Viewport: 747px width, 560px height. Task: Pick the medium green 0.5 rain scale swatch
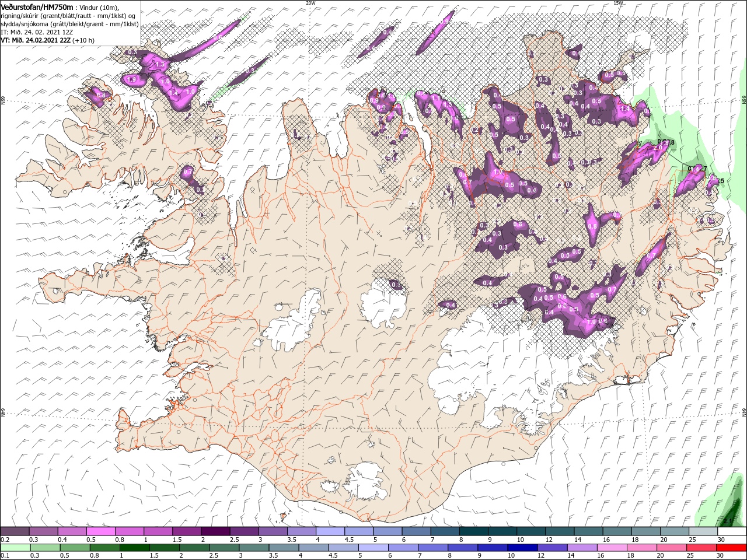[x=75, y=548]
